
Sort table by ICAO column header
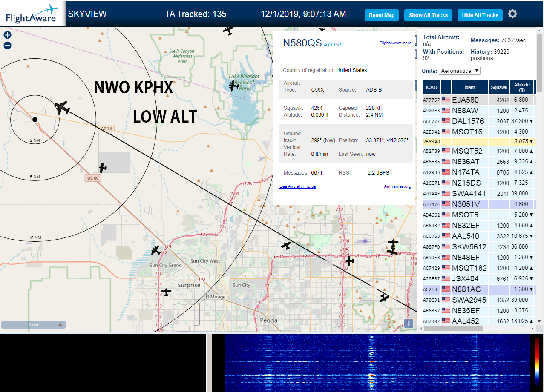(x=432, y=87)
